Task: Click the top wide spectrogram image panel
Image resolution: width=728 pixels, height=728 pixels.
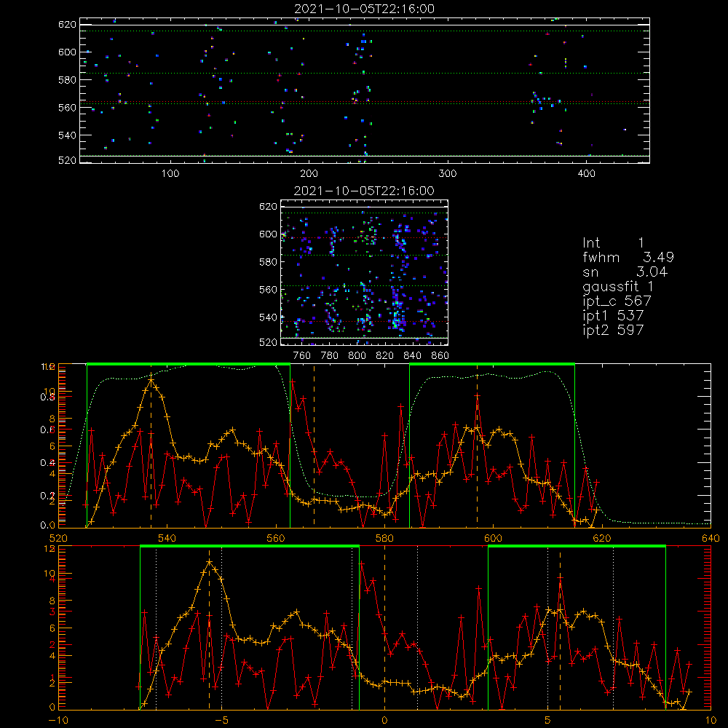Action: [x=365, y=90]
